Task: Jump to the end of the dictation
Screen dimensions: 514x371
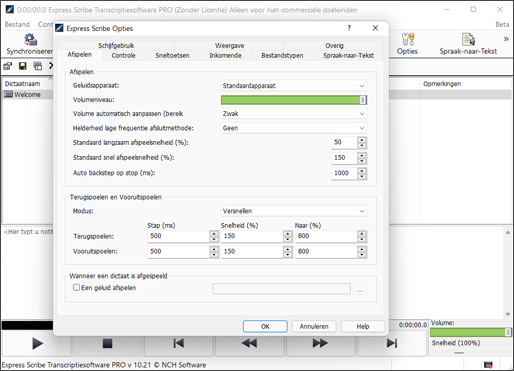Action: pyautogui.click(x=392, y=343)
